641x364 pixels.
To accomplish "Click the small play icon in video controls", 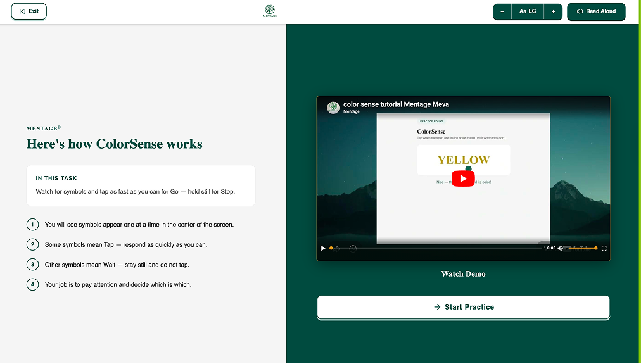I will pos(323,248).
